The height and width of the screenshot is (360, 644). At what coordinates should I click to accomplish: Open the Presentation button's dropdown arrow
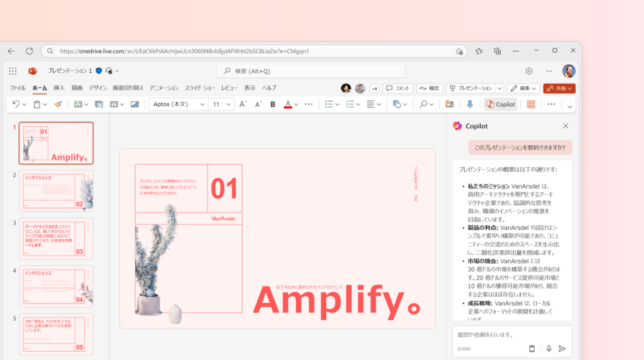(499, 88)
